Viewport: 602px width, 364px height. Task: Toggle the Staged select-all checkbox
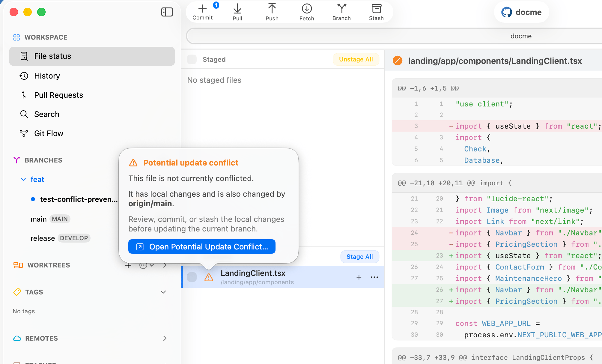(x=192, y=59)
